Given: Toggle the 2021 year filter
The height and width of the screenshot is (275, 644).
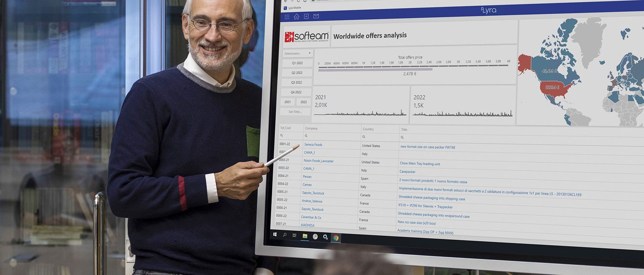Looking at the screenshot, I should [287, 102].
